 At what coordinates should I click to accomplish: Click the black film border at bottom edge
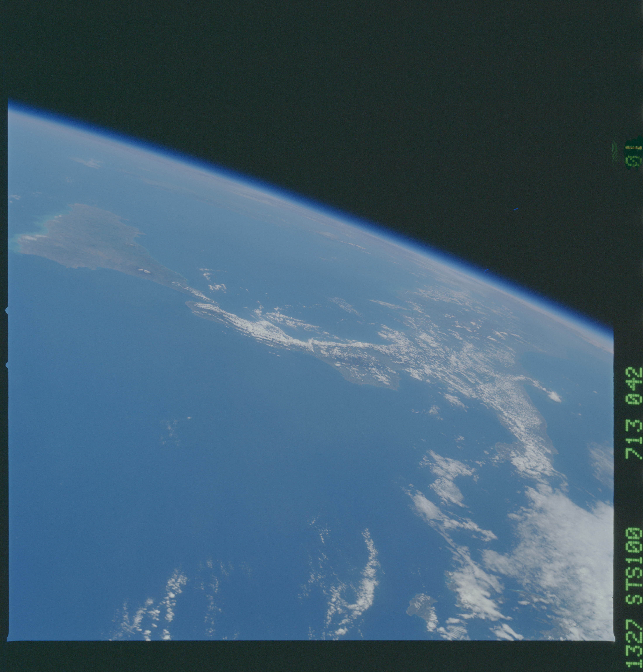click(x=308, y=656)
